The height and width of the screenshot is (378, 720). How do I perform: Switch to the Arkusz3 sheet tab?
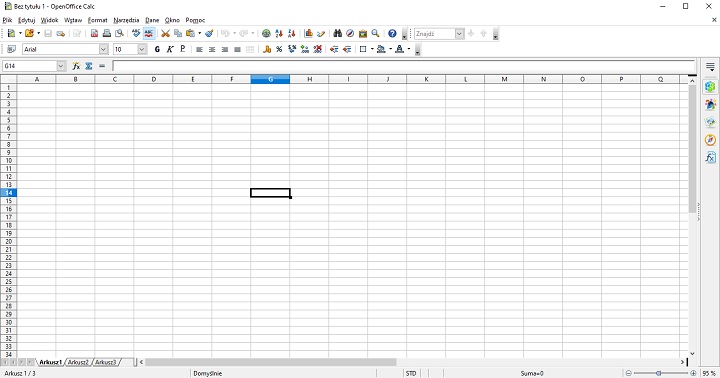(x=106, y=362)
